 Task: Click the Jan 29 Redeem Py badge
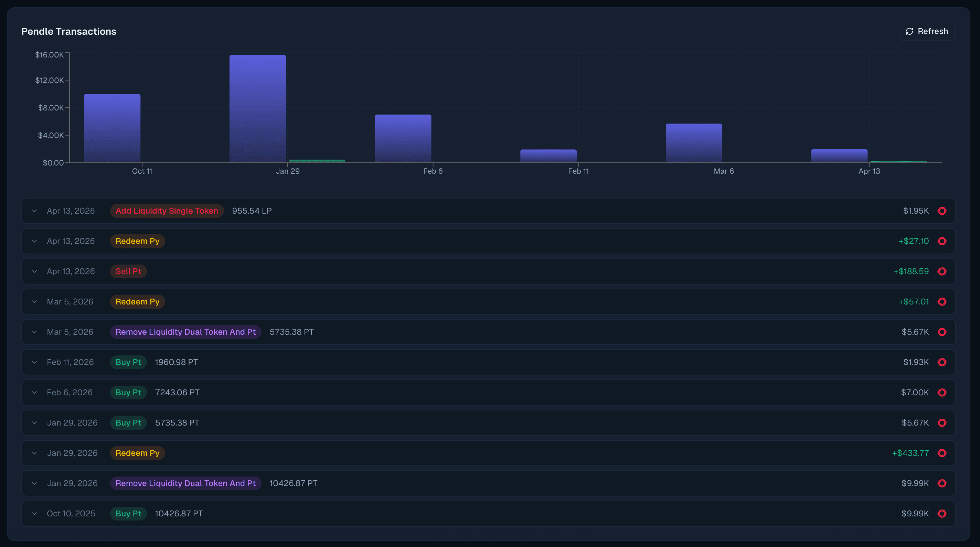[x=137, y=453]
